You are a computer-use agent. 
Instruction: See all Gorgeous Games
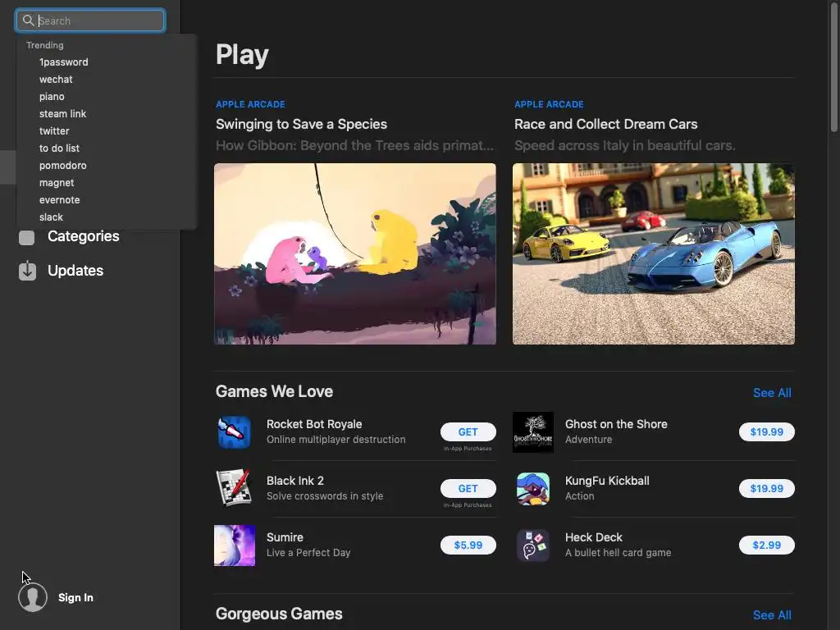point(772,615)
